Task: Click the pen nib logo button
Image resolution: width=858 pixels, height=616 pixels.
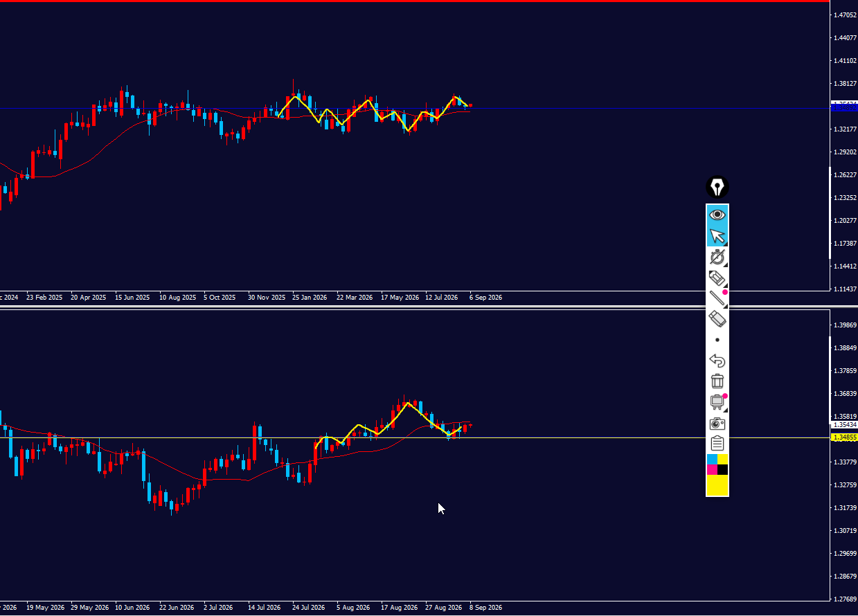Action: pos(717,187)
